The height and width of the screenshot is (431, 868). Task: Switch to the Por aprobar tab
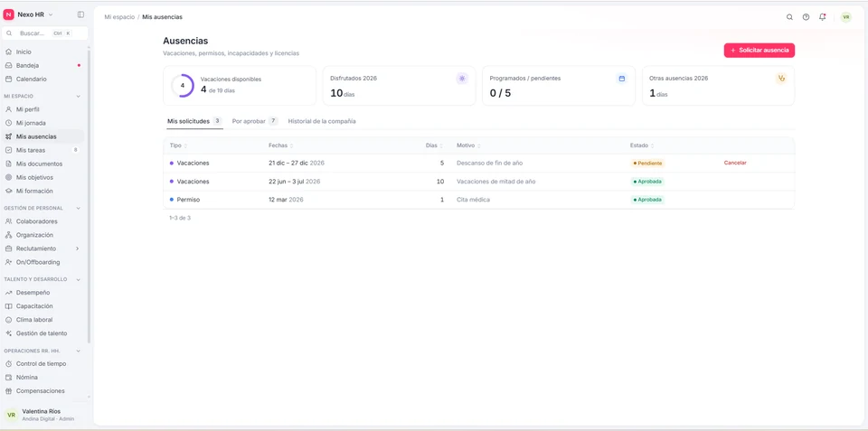click(255, 120)
